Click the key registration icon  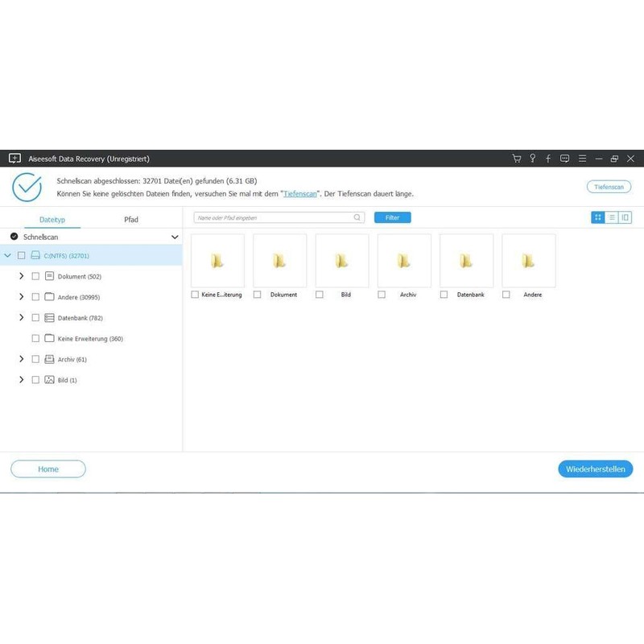[533, 159]
